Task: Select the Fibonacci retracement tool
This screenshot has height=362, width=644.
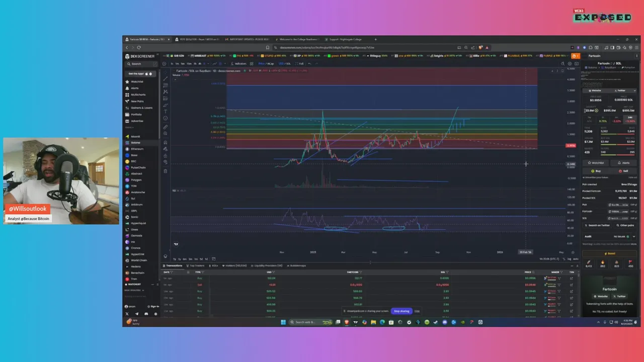Action: pos(166,85)
